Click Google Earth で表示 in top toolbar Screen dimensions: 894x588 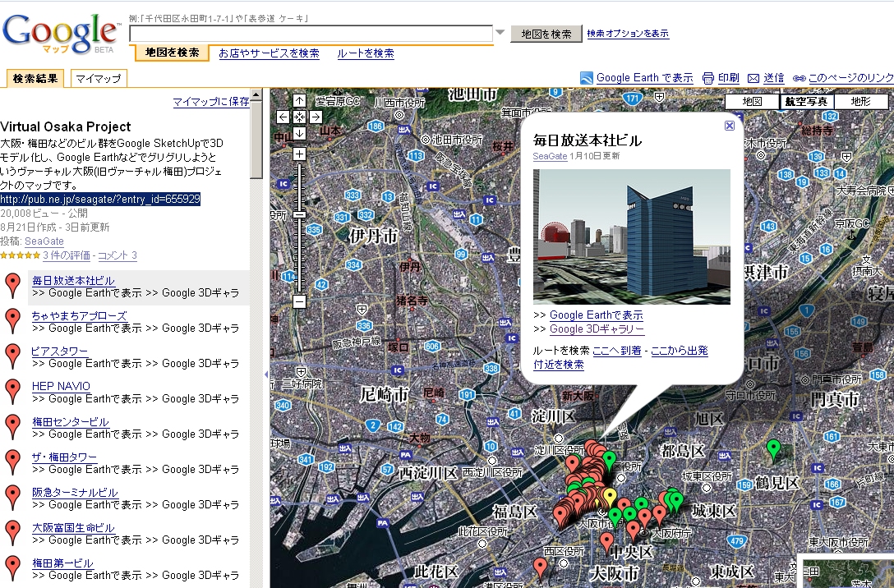tap(644, 78)
